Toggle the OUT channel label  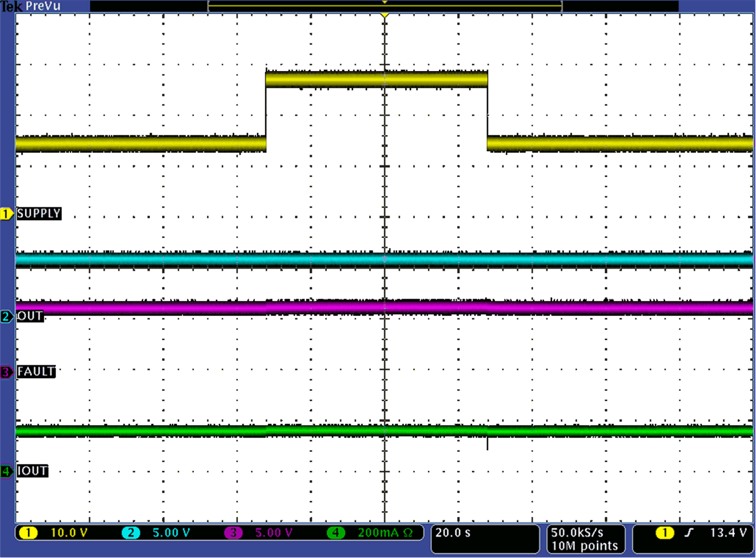tap(29, 316)
